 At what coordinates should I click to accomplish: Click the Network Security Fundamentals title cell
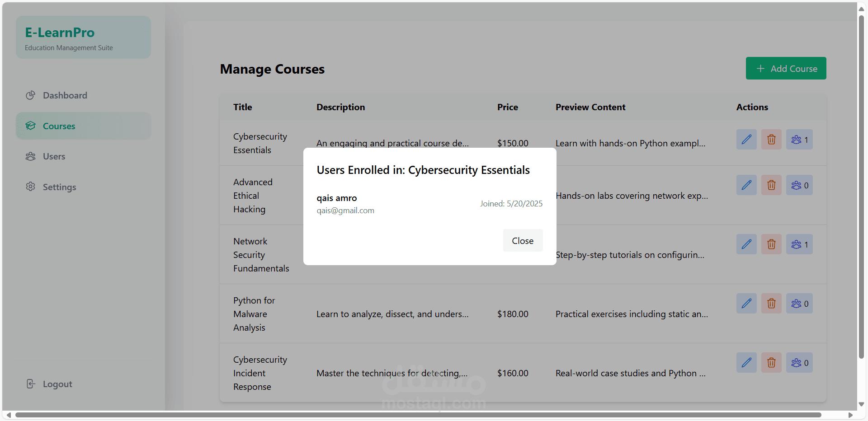click(x=261, y=255)
